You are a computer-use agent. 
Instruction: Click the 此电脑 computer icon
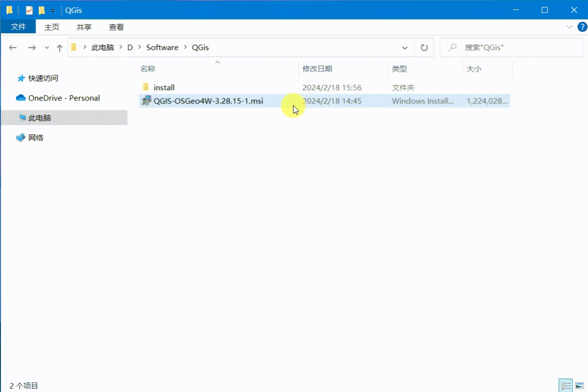[x=22, y=117]
